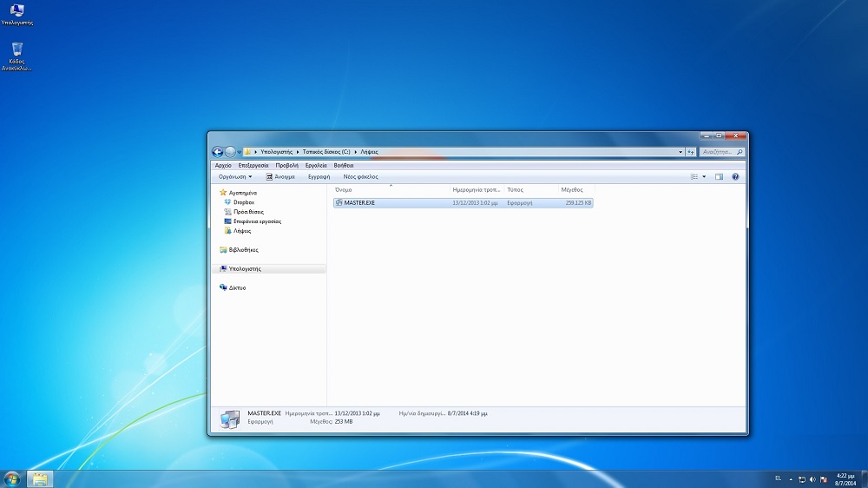Select Dropbox in the navigation pane
The image size is (868, 488).
pos(244,202)
